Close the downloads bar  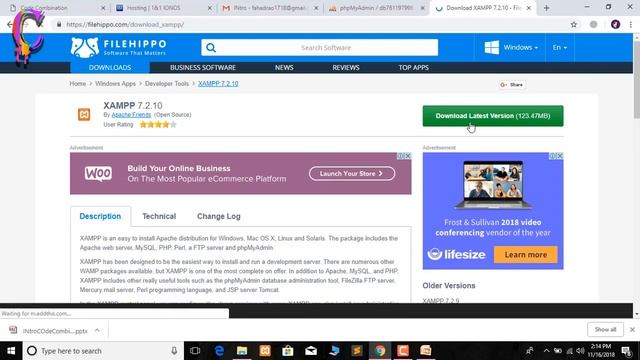pos(632,329)
